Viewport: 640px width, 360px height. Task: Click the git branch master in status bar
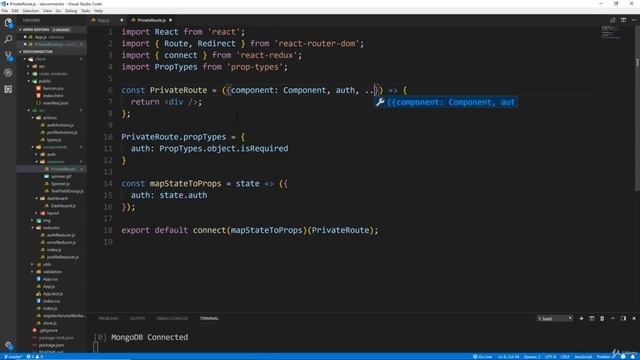coord(13,357)
